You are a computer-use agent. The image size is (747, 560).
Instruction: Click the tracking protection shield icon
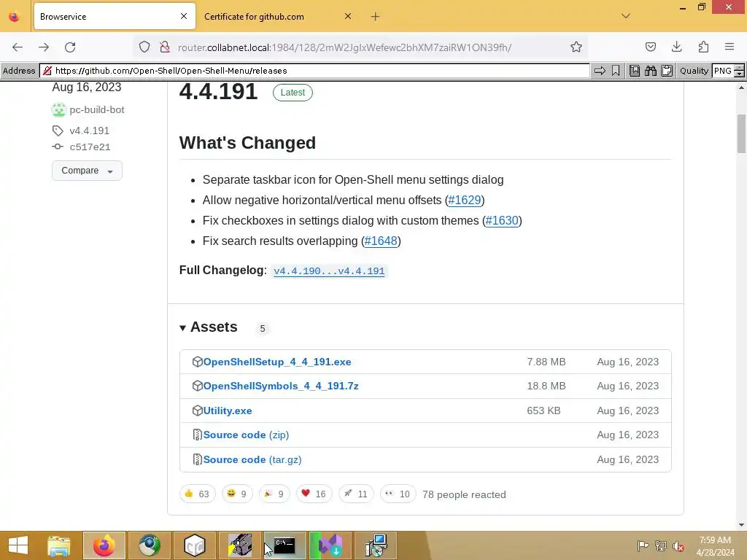(x=144, y=47)
